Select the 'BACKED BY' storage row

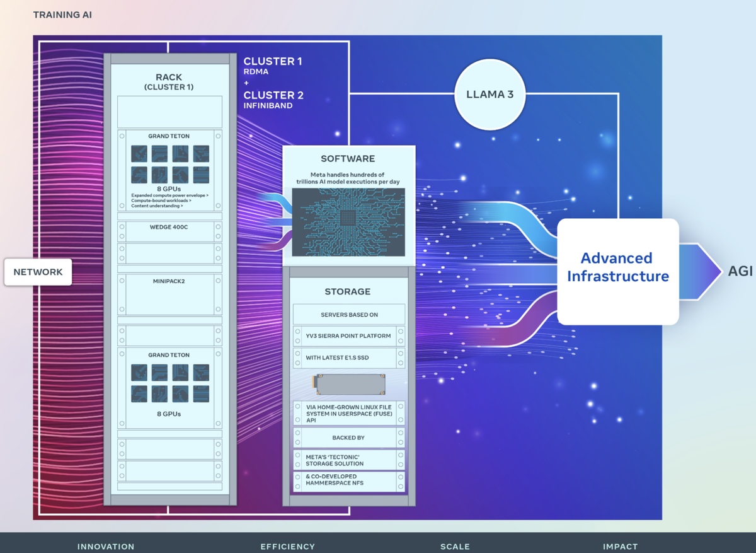349,438
